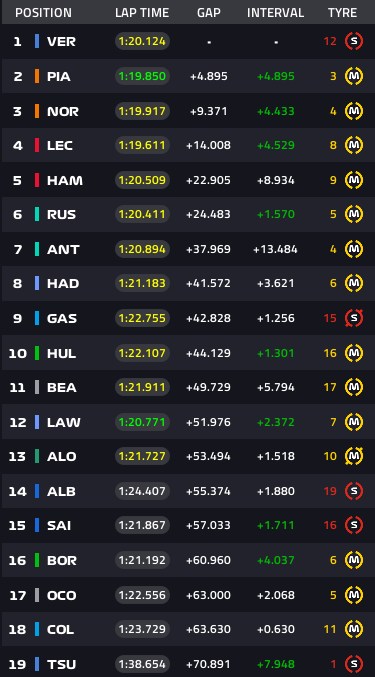Click Colapinto's medium tyre icon
The width and height of the screenshot is (375, 677).
tap(354, 629)
